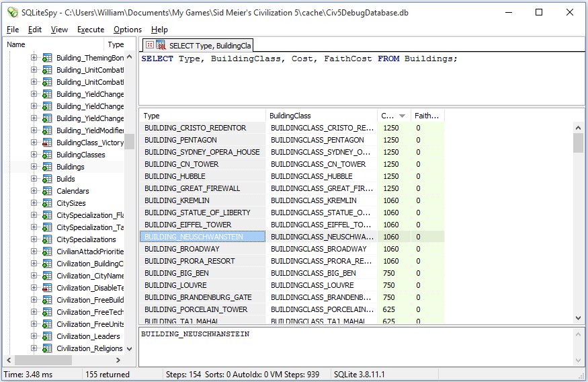Click the CitySizes table icon
The width and height of the screenshot is (588, 382).
(x=47, y=203)
